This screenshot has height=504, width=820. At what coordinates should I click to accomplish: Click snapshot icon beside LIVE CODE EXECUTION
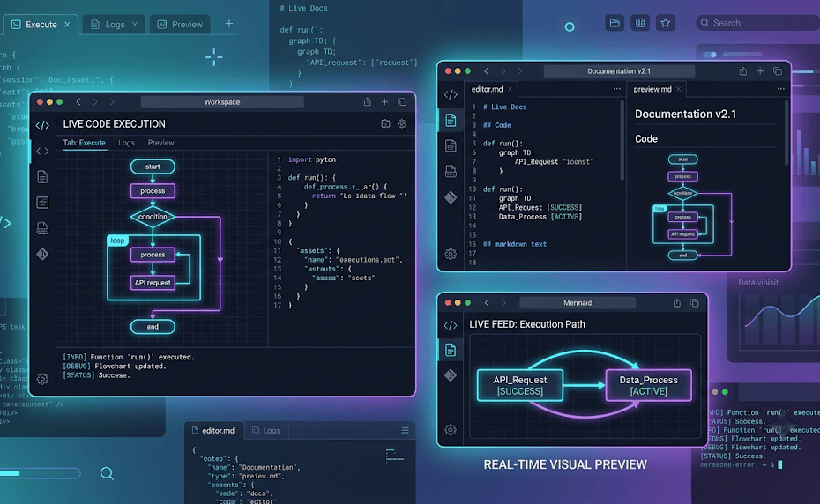coord(385,124)
